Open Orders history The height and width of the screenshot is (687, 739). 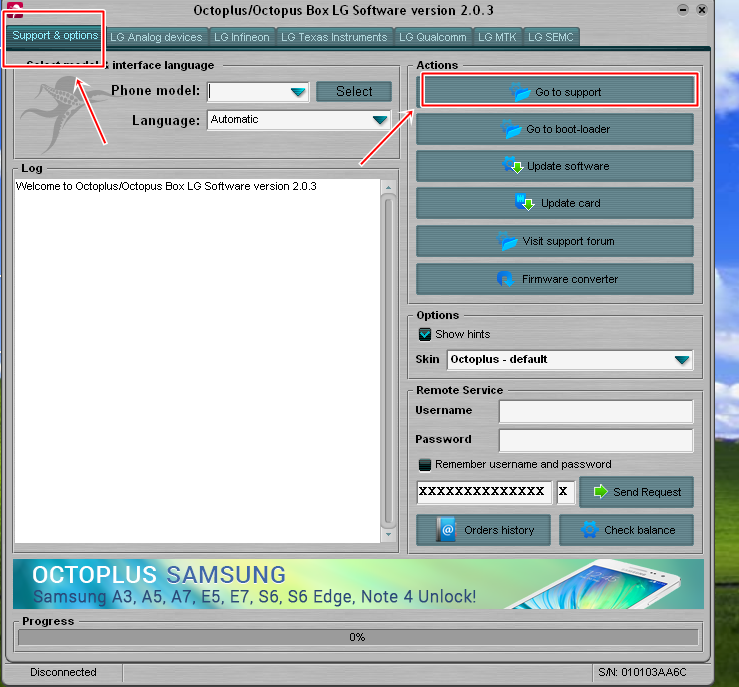[484, 530]
